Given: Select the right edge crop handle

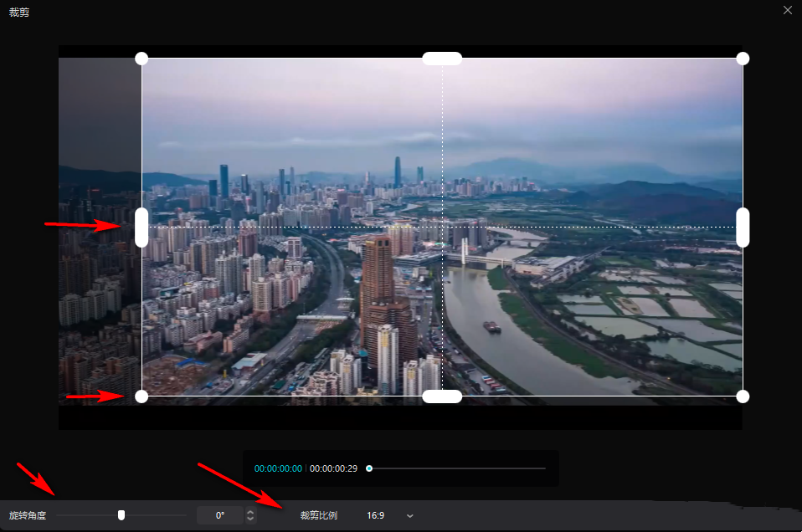Looking at the screenshot, I should (743, 228).
